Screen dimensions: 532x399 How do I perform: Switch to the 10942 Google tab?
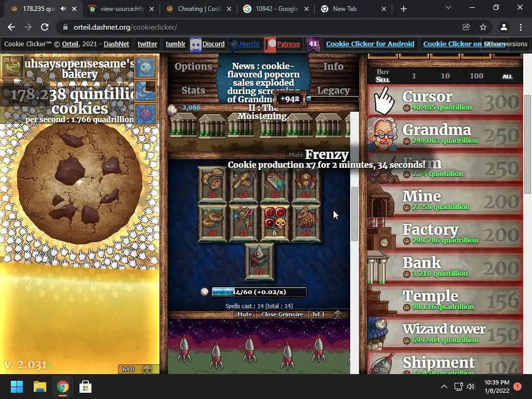(276, 9)
